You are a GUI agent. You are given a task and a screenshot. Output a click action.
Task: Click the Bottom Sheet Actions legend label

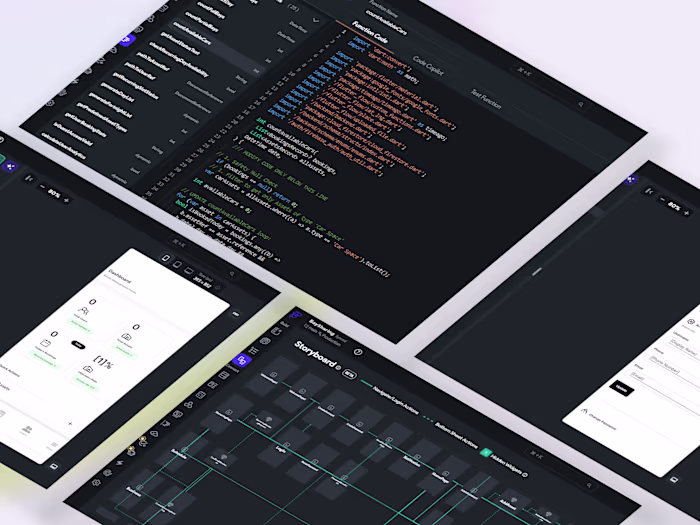[456, 435]
